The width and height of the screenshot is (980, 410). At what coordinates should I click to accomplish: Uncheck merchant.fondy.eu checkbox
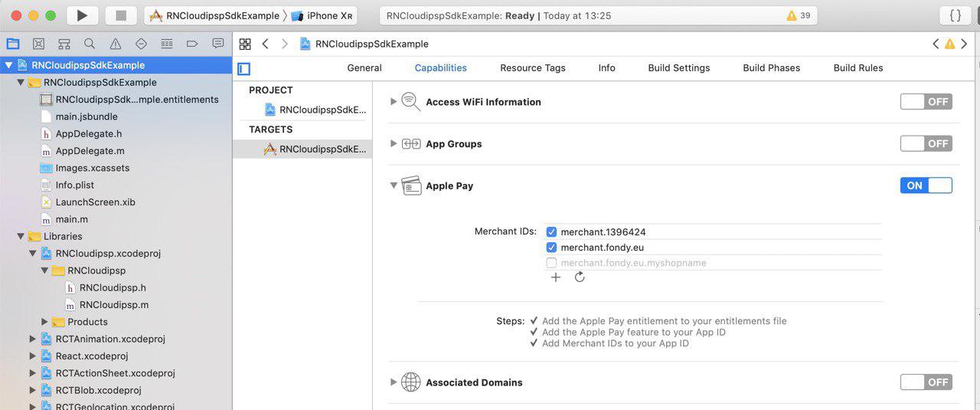pyautogui.click(x=551, y=248)
